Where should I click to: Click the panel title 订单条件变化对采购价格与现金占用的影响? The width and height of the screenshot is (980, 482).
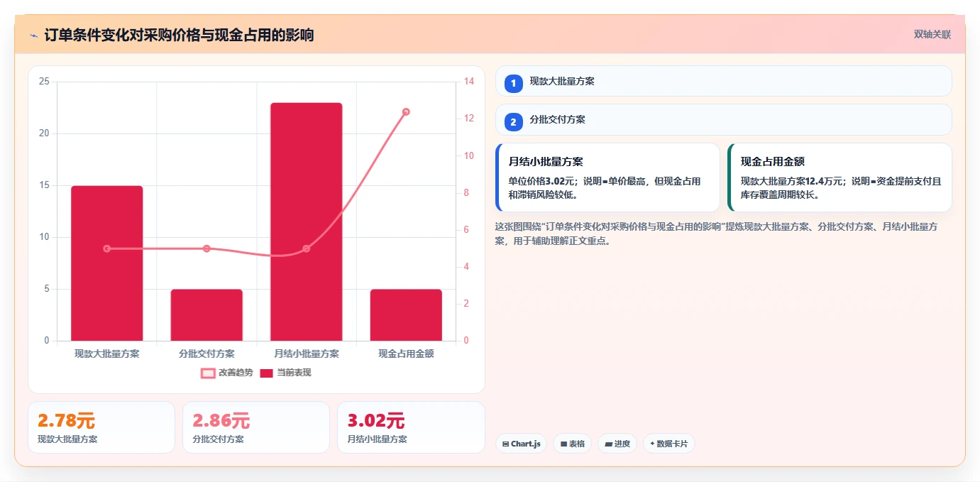coord(179,35)
